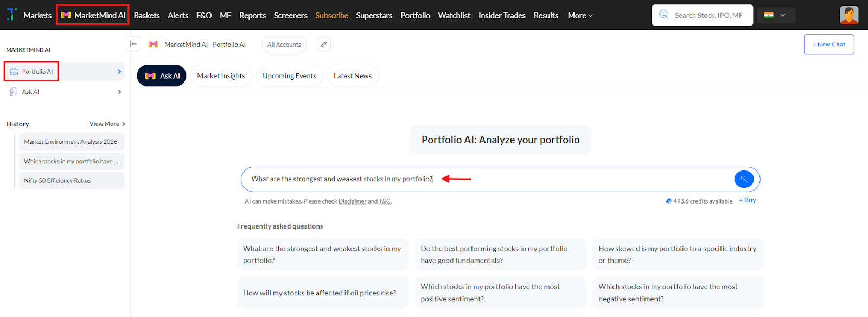The height and width of the screenshot is (317, 868).
Task: Click the Ask AI sidebar icon
Action: coord(14,92)
